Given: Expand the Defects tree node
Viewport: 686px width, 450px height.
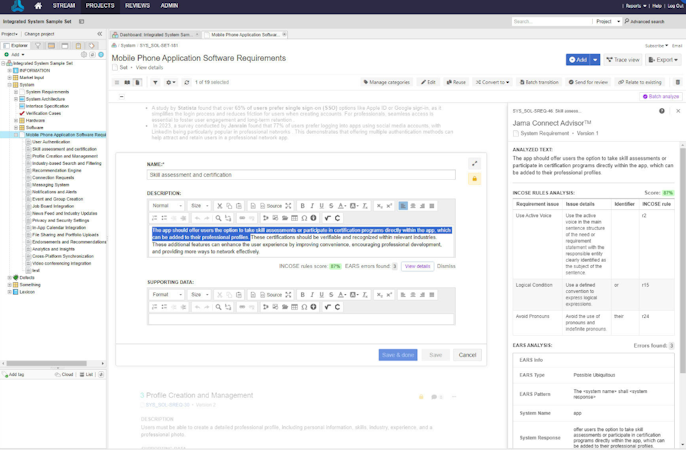Looking at the screenshot, I should tap(10, 278).
